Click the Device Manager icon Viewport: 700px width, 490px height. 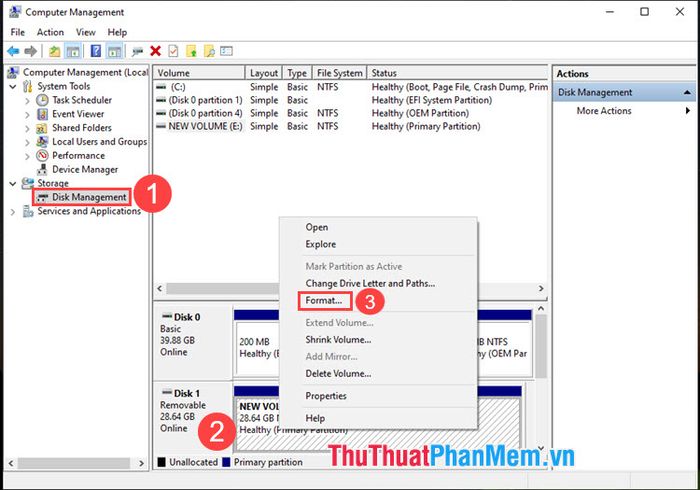click(42, 169)
